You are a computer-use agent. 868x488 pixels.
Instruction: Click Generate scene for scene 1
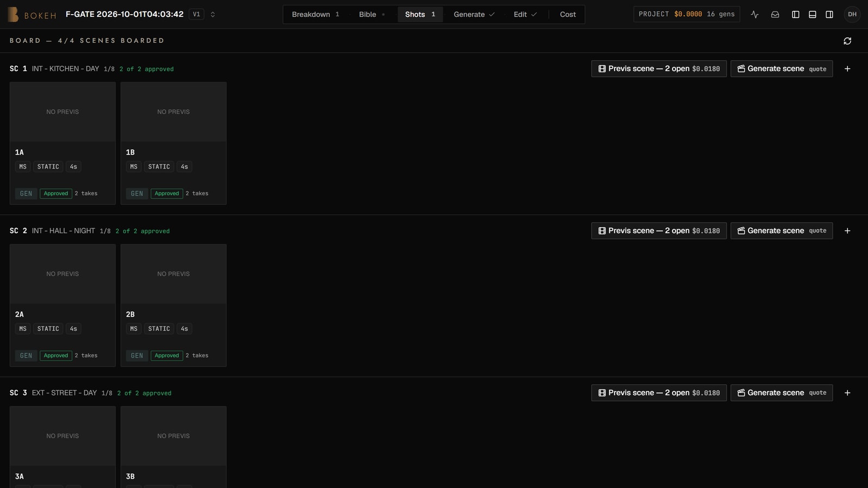tap(782, 69)
